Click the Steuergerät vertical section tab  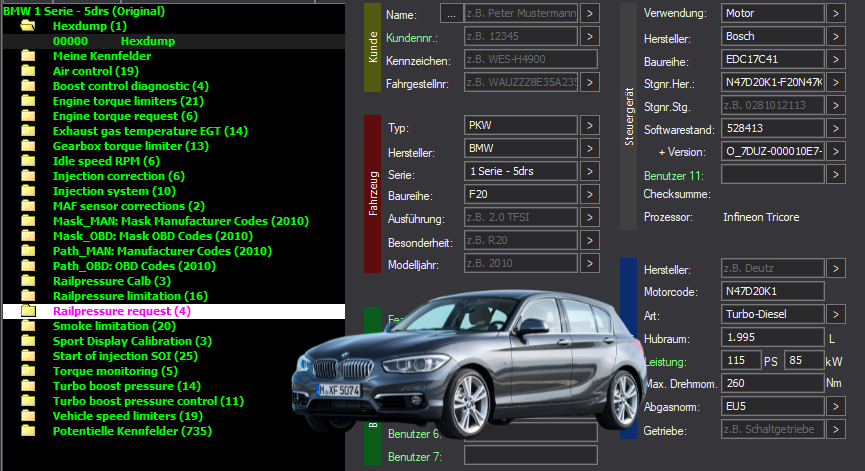point(628,116)
